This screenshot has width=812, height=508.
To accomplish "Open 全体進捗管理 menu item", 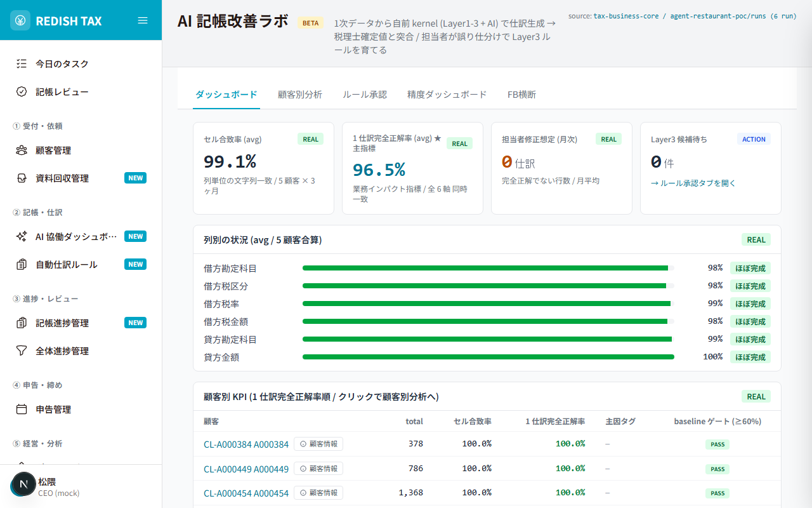I will point(81,351).
